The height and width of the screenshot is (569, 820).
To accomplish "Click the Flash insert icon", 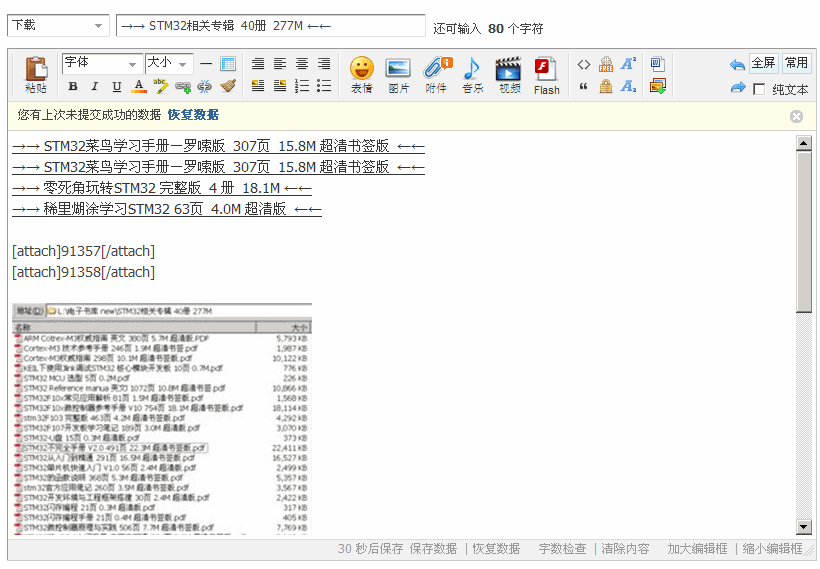I will [x=546, y=75].
